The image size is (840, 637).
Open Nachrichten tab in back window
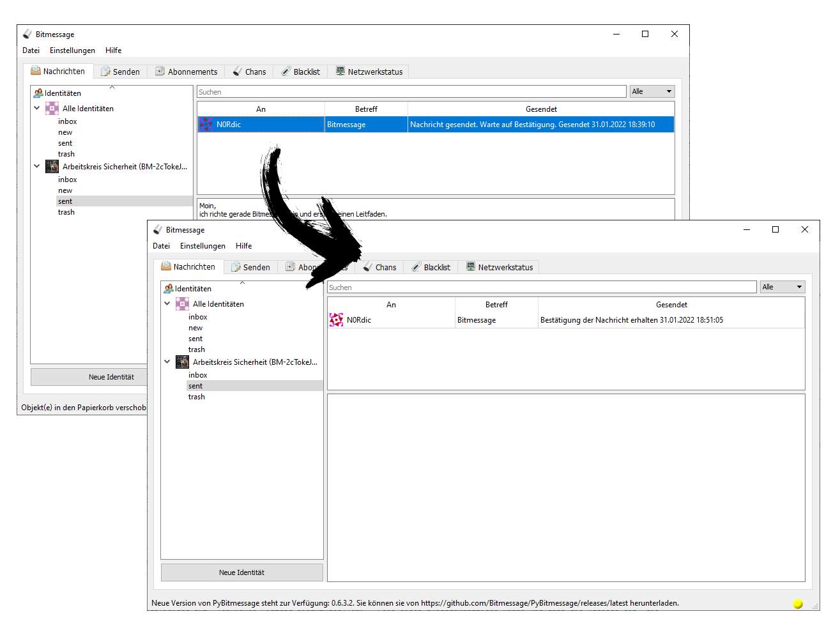(58, 72)
